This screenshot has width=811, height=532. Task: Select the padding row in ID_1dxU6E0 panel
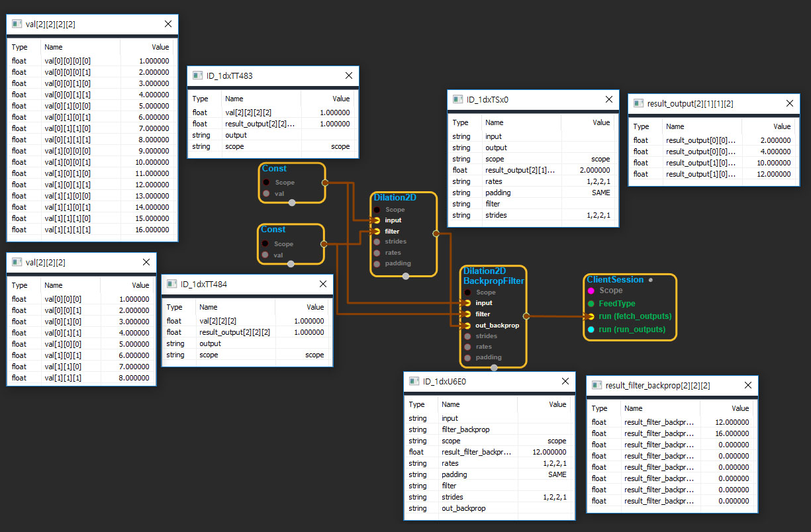point(489,474)
